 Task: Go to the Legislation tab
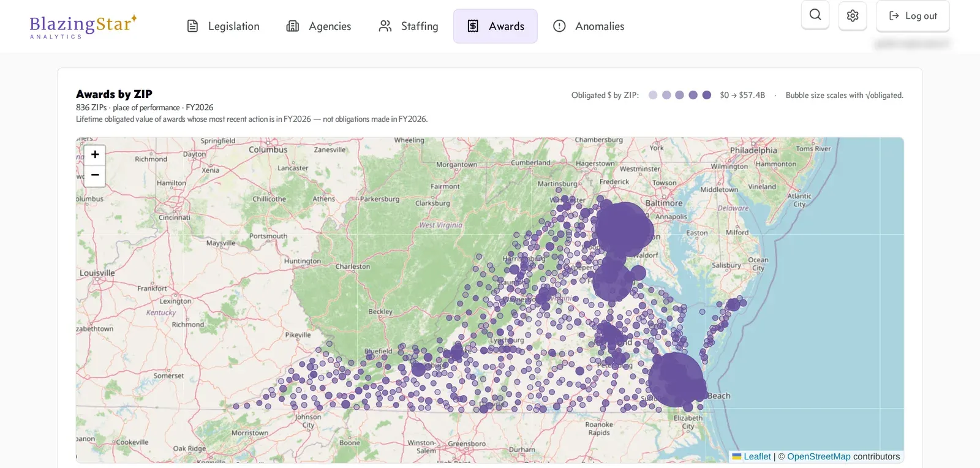click(223, 26)
